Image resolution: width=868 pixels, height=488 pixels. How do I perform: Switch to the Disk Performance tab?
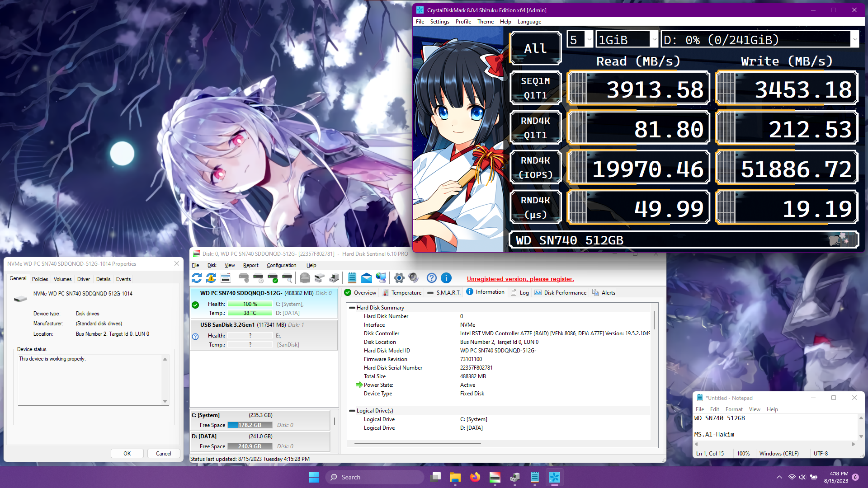click(561, 293)
